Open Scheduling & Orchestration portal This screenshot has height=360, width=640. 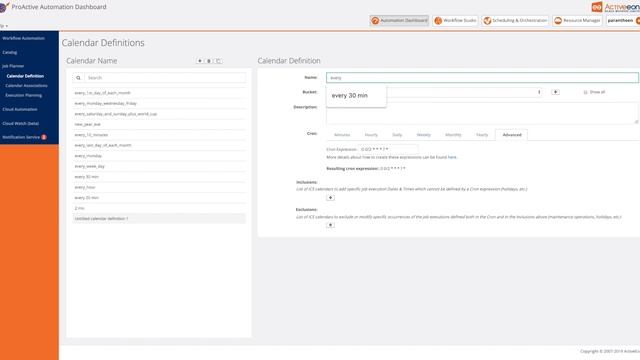click(515, 20)
